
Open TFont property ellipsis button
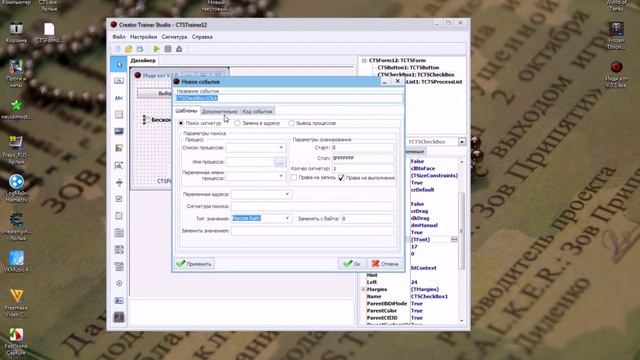(454, 240)
